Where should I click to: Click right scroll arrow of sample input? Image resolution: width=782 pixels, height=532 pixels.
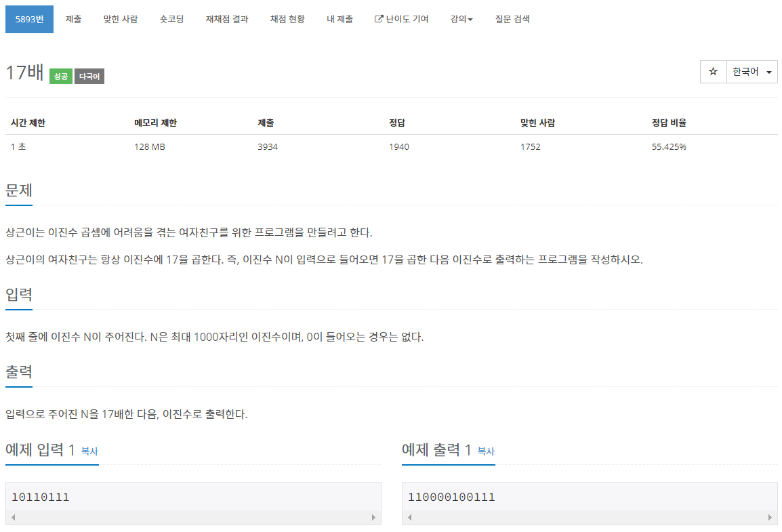(x=373, y=518)
